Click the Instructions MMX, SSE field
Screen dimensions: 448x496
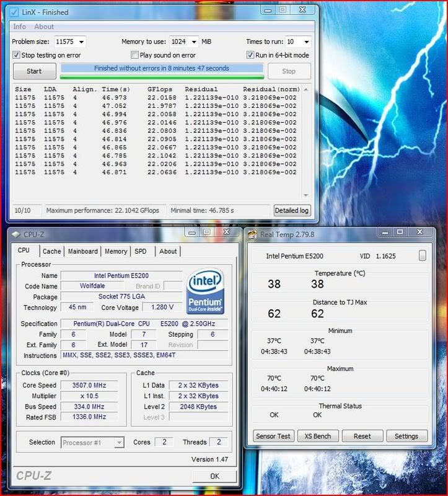(144, 355)
